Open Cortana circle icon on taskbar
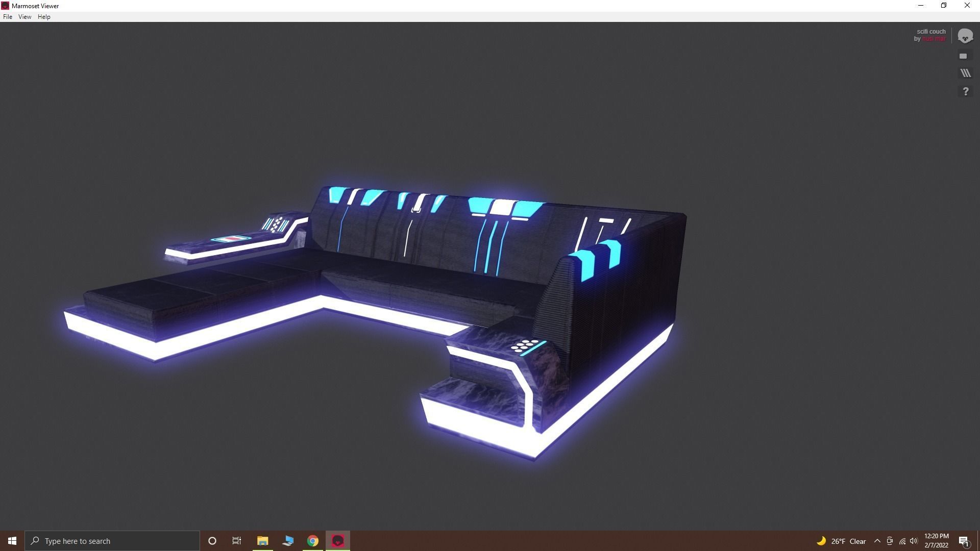The image size is (980, 551). coord(212,541)
